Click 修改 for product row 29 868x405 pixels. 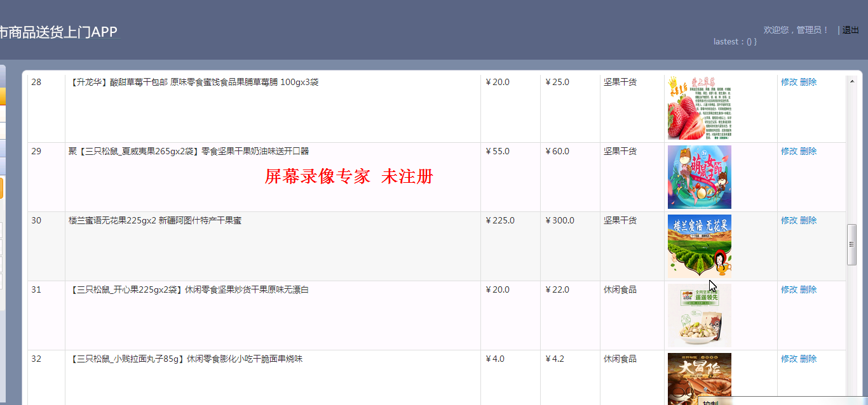pos(789,151)
